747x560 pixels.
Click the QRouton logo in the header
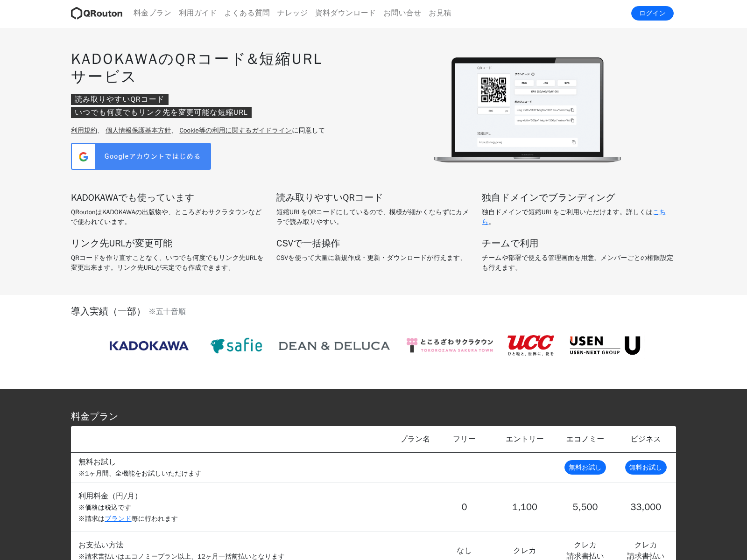97,13
